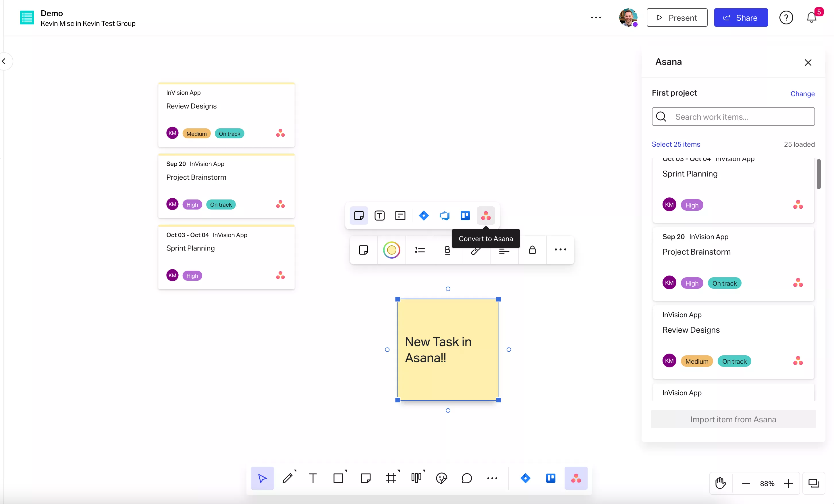Open the kanban templates tool
Image resolution: width=834 pixels, height=504 pixels.
416,478
